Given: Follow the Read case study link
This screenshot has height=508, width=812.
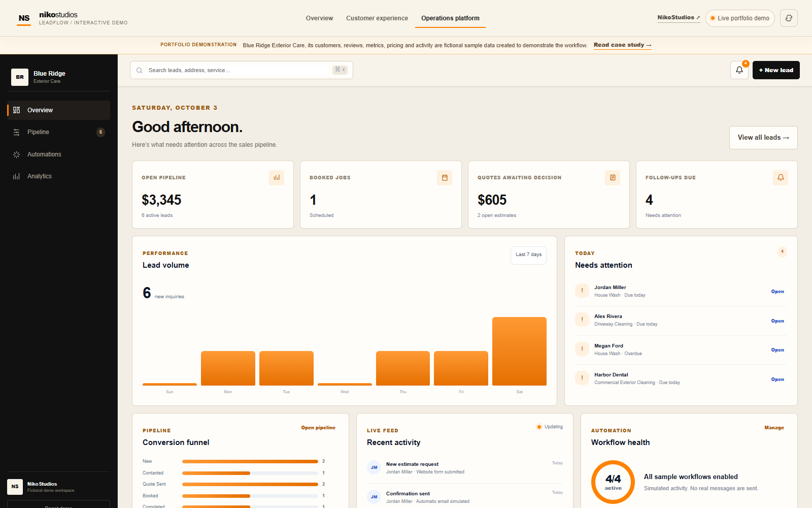Looking at the screenshot, I should pos(623,45).
